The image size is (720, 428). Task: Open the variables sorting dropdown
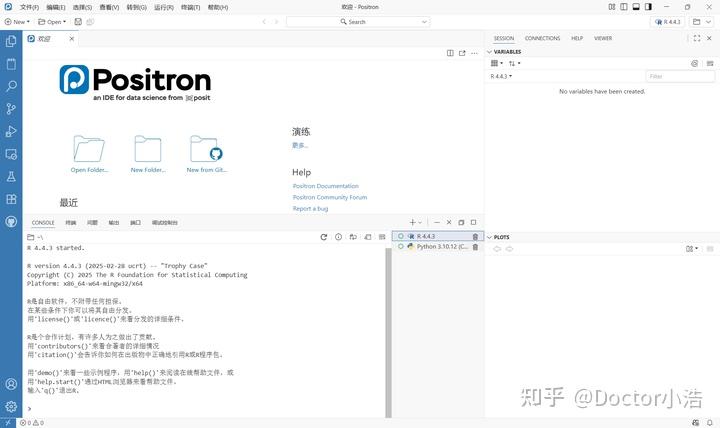[x=514, y=63]
